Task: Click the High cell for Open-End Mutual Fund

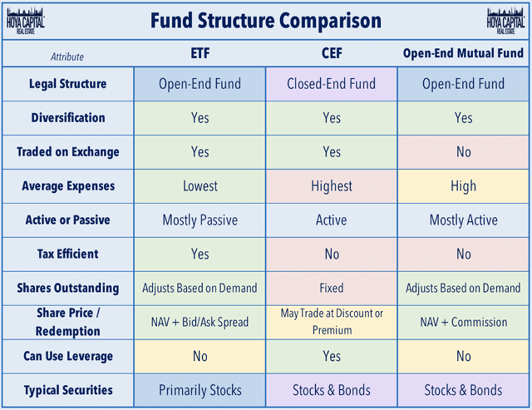Action: pyautogui.click(x=463, y=186)
